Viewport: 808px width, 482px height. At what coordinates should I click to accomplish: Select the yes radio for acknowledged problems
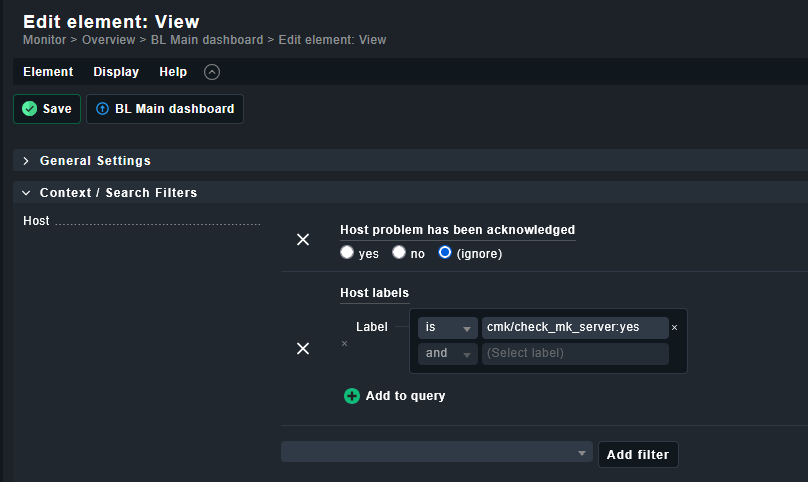pos(347,253)
